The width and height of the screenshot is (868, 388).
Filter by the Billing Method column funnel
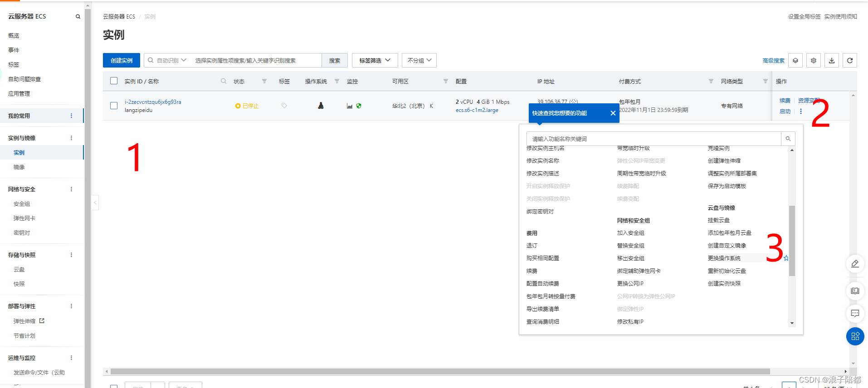pos(711,81)
